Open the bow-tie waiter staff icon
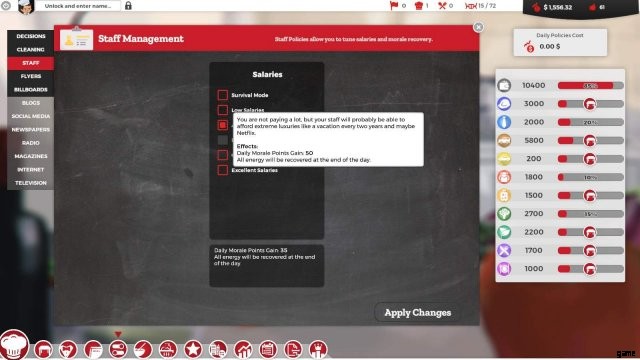 tap(68, 350)
